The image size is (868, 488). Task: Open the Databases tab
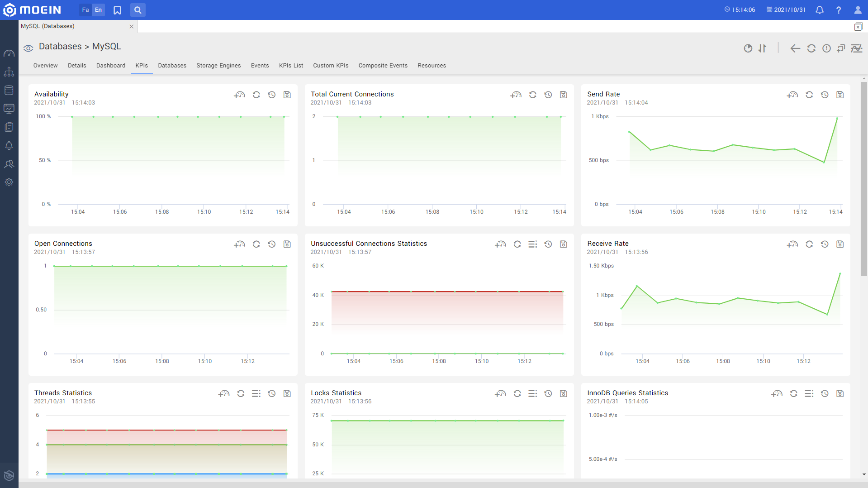coord(172,66)
